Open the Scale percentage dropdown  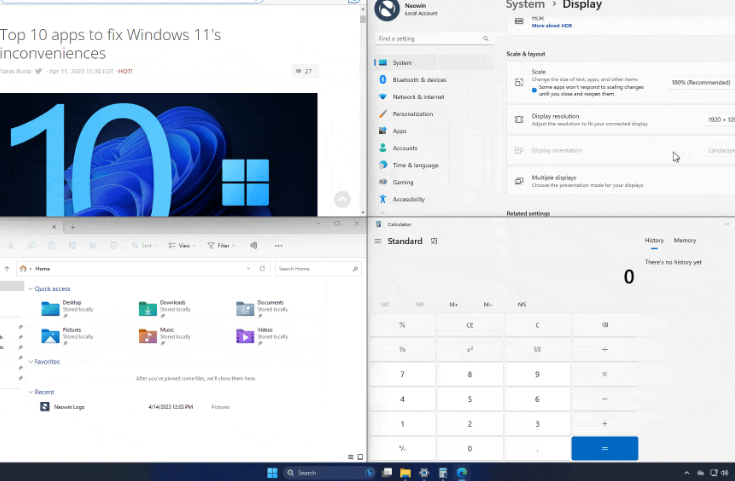click(702, 82)
